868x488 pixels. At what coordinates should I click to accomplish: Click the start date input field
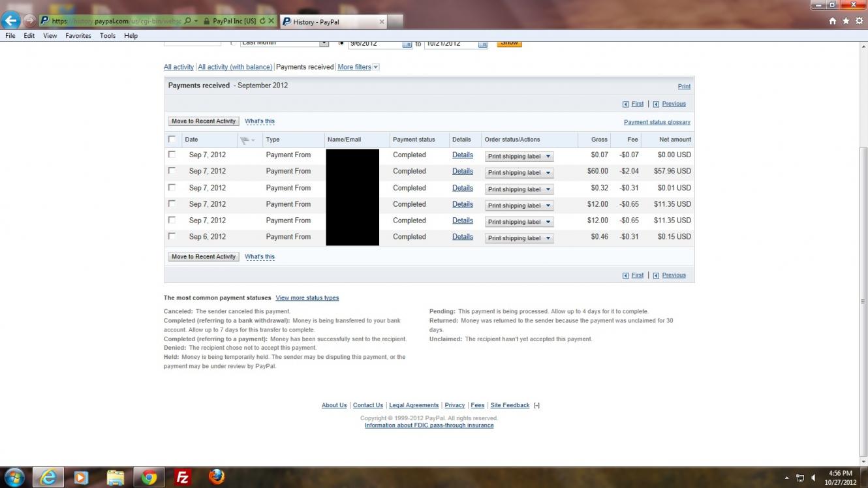coord(375,44)
